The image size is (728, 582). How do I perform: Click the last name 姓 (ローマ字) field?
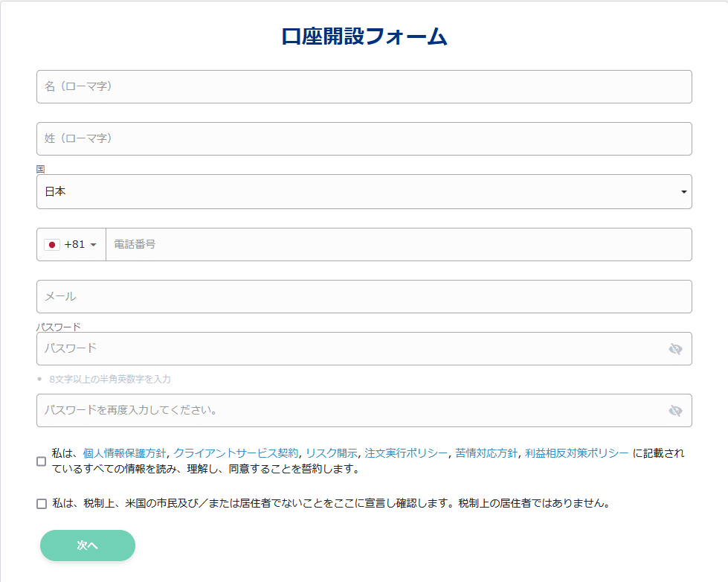pos(364,139)
